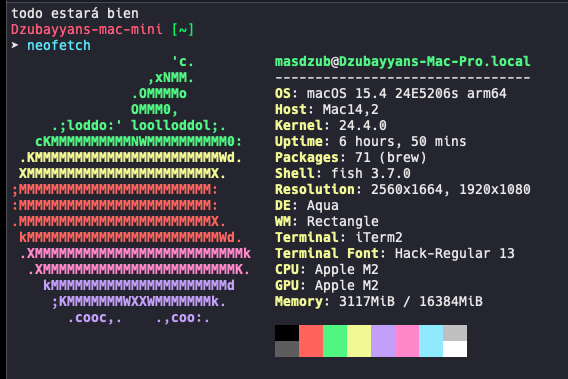
Task: Click the 'Terminal: iTerm2' line
Action: coord(339,237)
